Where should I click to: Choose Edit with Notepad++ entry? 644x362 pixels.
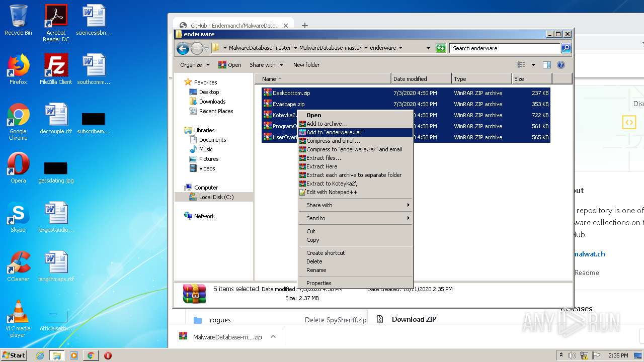355,192
